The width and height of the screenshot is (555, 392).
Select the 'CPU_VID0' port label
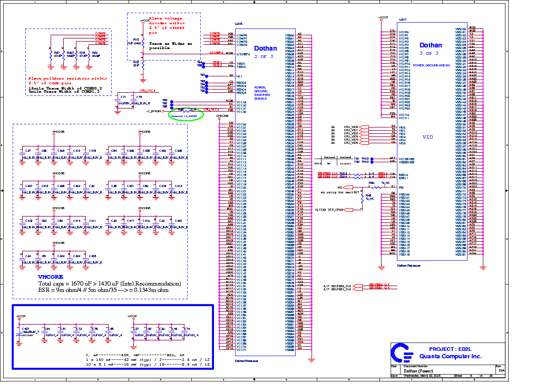point(351,127)
